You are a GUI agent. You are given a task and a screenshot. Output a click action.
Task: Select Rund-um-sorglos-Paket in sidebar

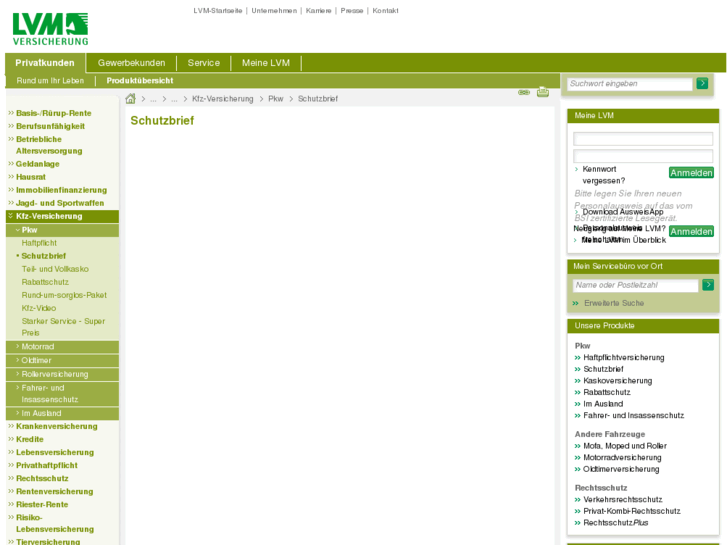64,295
